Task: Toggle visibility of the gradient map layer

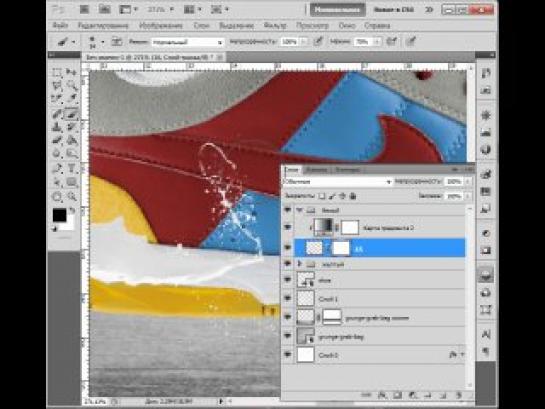Action: [x=287, y=227]
